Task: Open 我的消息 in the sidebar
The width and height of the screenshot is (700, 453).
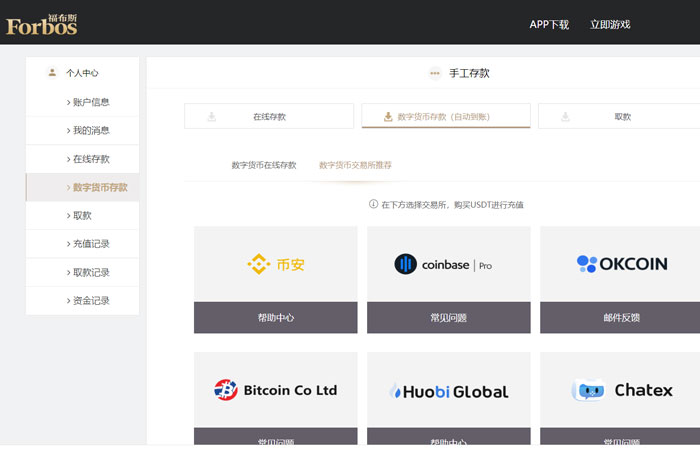Action: point(83,130)
